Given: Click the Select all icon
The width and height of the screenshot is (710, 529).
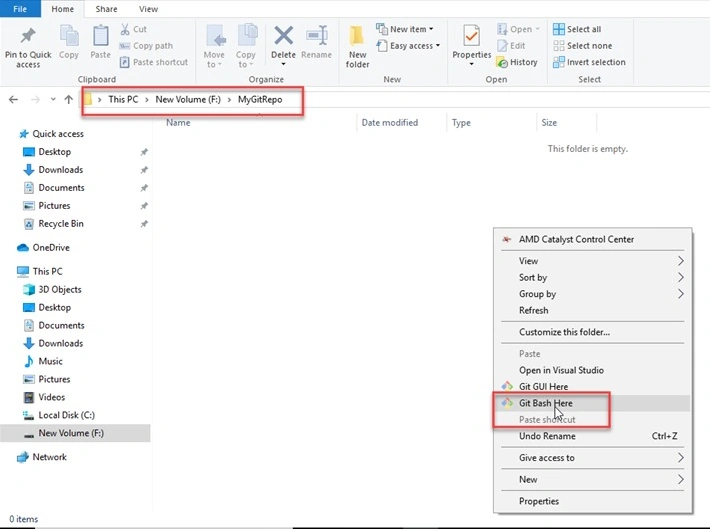Looking at the screenshot, I should click(559, 29).
